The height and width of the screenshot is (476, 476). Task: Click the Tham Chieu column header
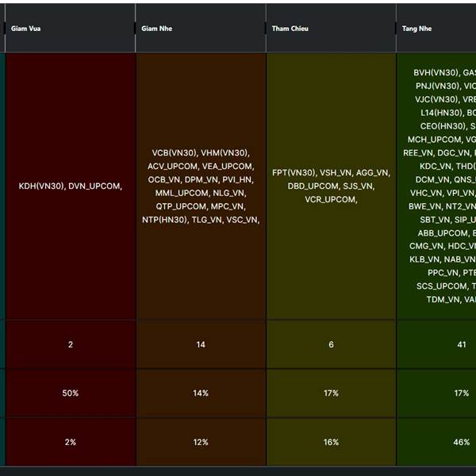coord(331,29)
